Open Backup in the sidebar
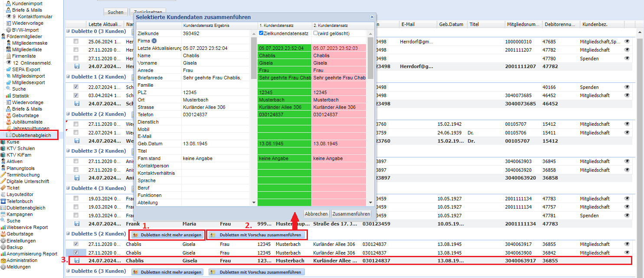The width and height of the screenshot is (644, 278). coord(16,247)
